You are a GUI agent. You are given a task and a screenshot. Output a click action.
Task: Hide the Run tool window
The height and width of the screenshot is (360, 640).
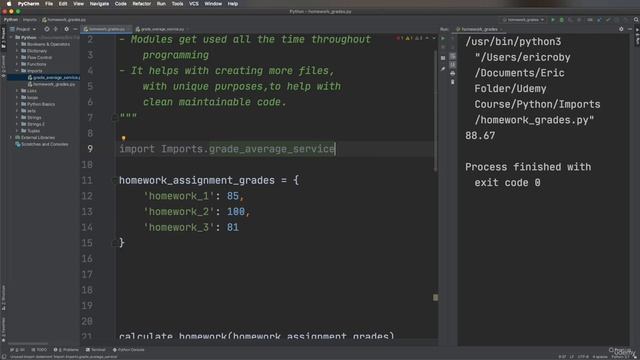click(630, 29)
